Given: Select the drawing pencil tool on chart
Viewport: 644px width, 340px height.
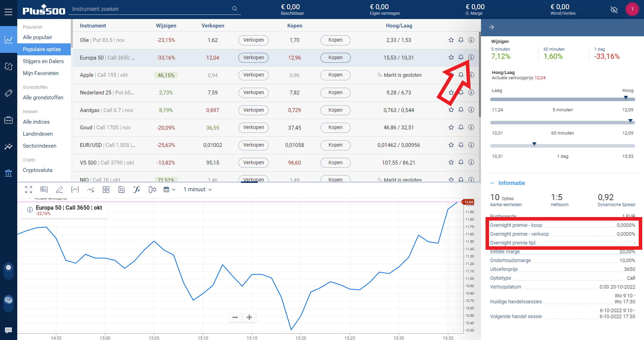Looking at the screenshot, I should tap(60, 190).
